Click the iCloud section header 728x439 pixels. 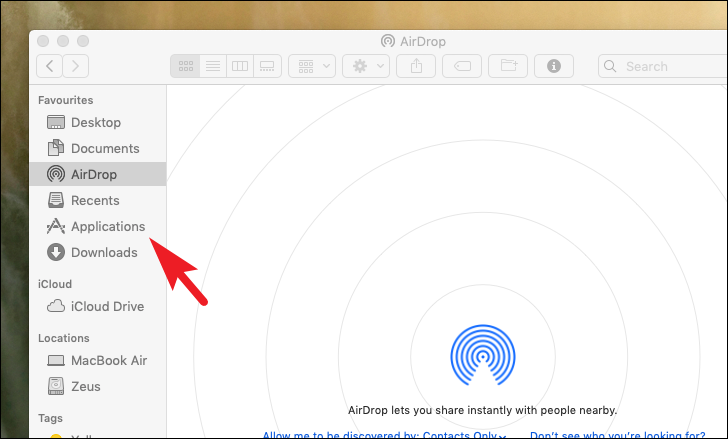[x=55, y=284]
